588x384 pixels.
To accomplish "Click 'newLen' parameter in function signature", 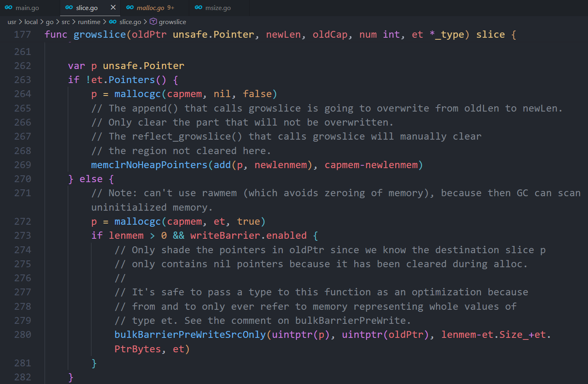I will [x=283, y=35].
